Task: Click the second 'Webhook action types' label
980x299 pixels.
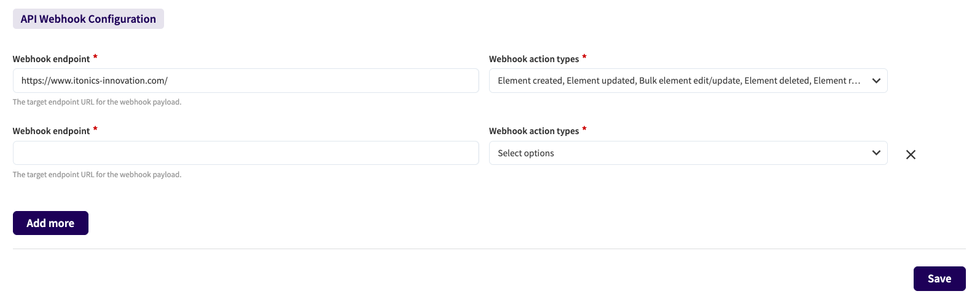Action: pos(534,131)
